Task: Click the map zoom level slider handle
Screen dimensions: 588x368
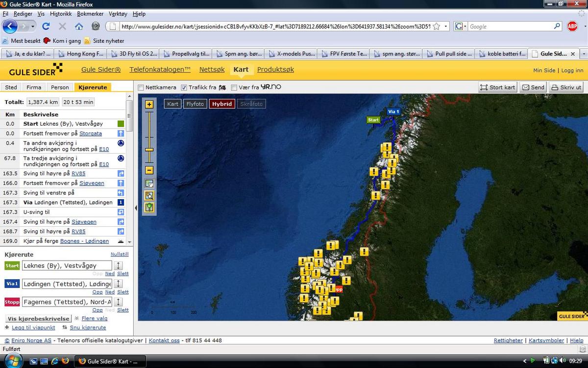Action: pyautogui.click(x=149, y=150)
